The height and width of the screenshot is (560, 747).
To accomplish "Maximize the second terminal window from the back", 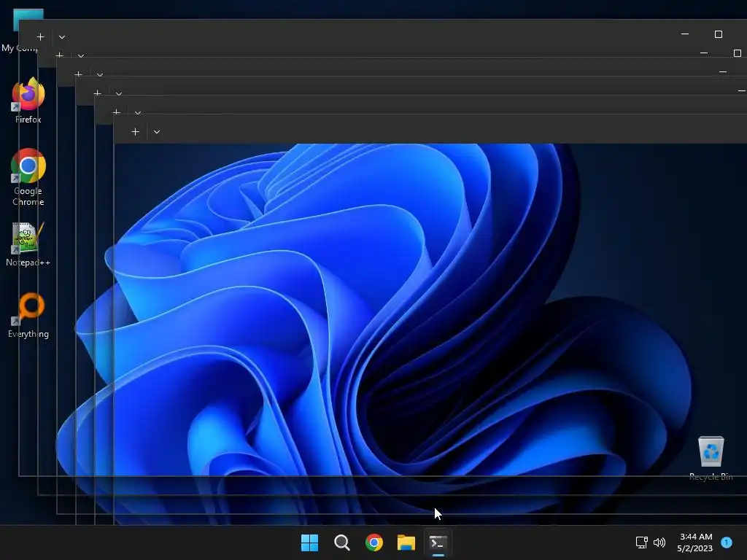I will point(738,52).
